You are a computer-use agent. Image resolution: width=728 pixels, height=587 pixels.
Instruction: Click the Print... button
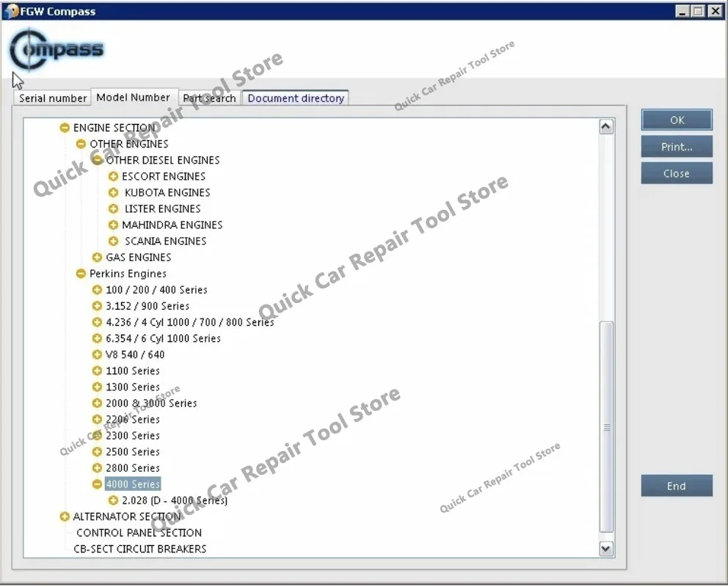(677, 147)
